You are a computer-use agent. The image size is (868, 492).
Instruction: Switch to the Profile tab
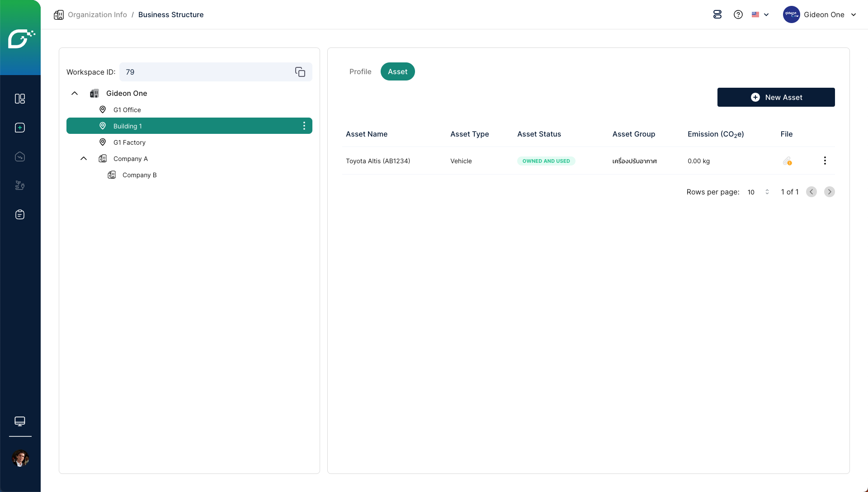[x=360, y=71]
